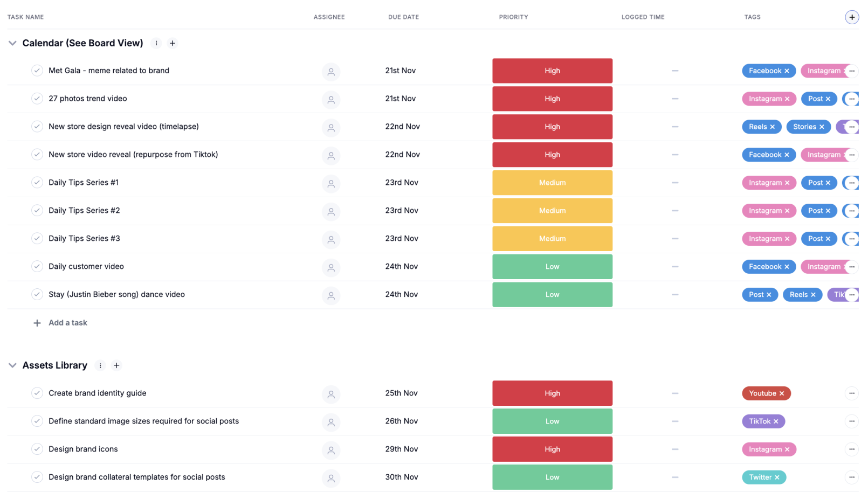Click the plus icon beside Assets Library
The height and width of the screenshot is (499, 868).
[x=116, y=365]
